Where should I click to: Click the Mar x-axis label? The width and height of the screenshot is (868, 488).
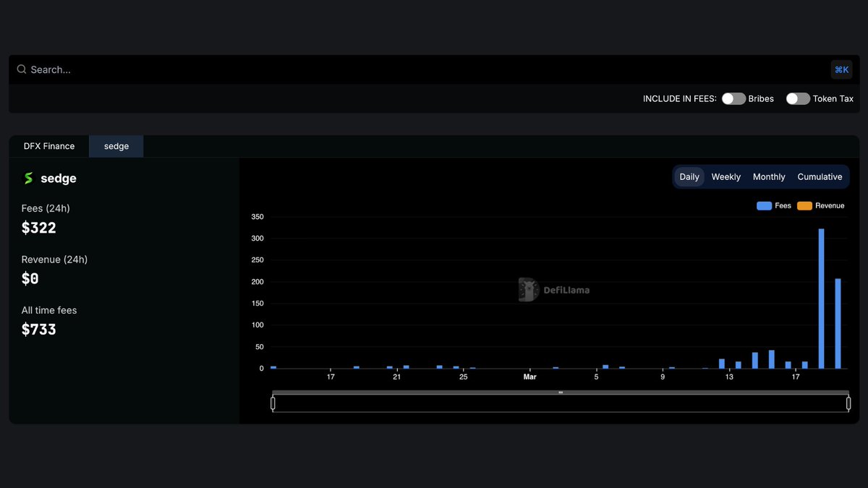point(530,377)
